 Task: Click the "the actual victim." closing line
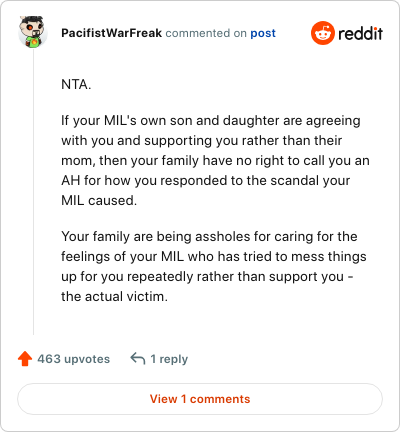tap(114, 296)
